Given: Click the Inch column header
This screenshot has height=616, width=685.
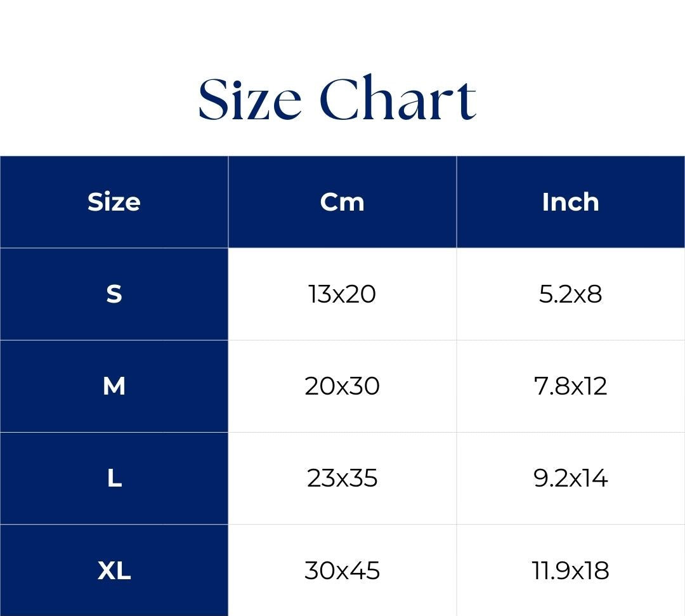Looking at the screenshot, I should tap(570, 202).
